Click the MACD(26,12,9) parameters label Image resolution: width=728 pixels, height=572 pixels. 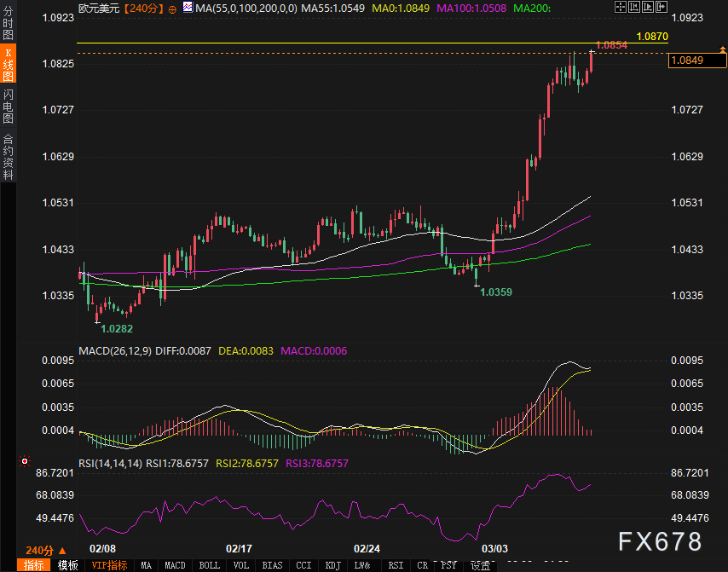[x=115, y=351]
